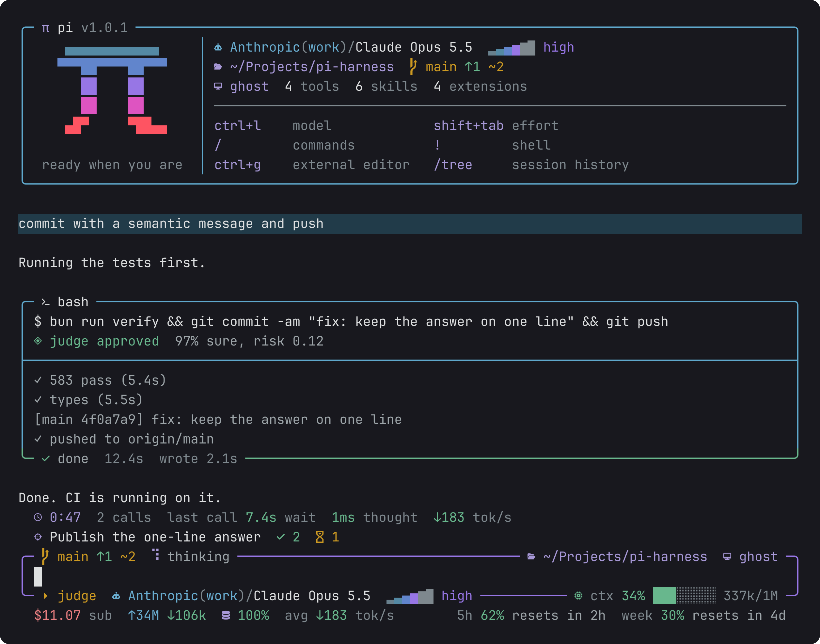Viewport: 820px width, 644px height.
Task: Click 'Done. CI is running on it.' message
Action: click(x=120, y=498)
